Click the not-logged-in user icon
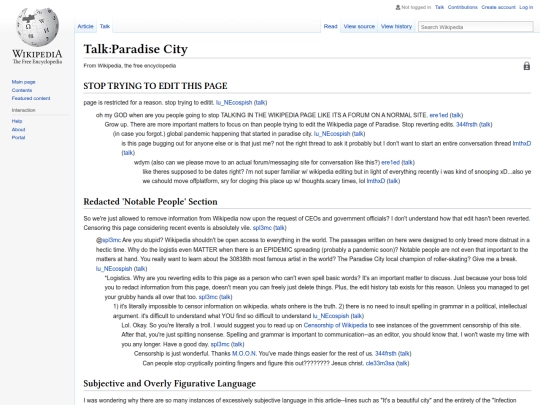 [x=398, y=7]
